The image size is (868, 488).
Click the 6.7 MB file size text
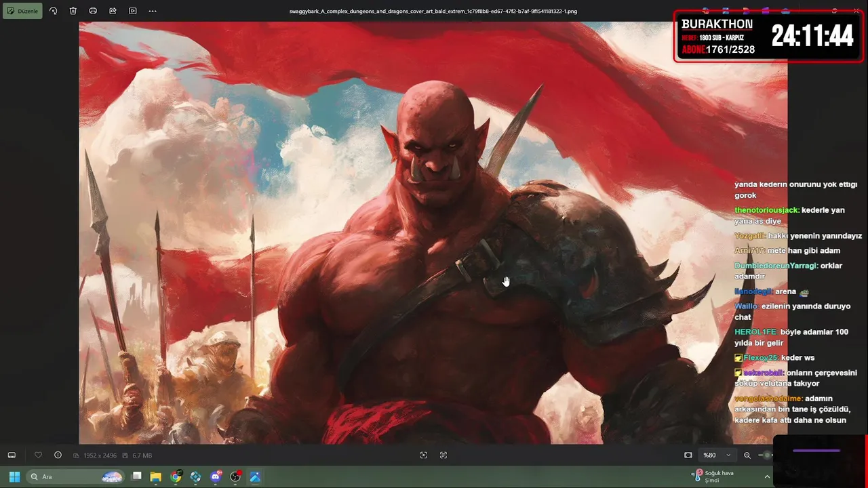pos(142,455)
